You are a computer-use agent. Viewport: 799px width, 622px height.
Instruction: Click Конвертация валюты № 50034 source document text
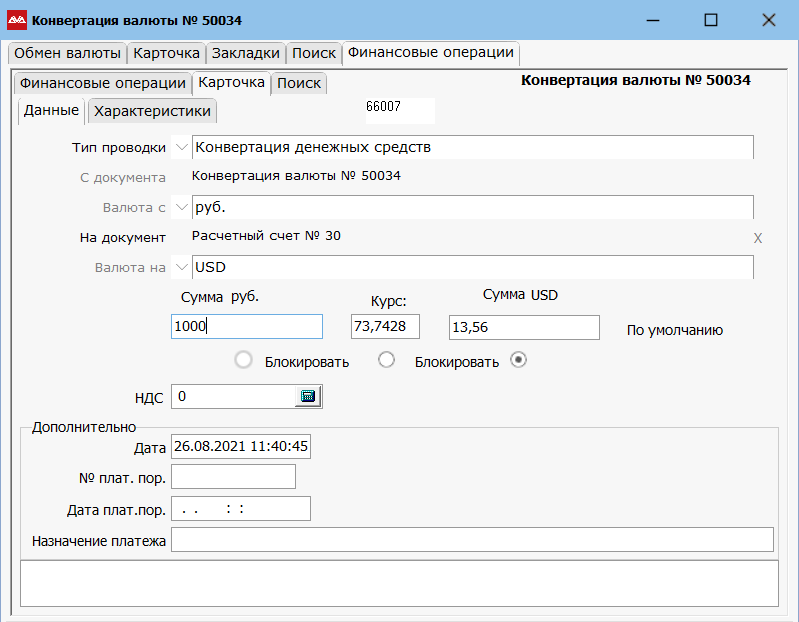click(x=296, y=176)
